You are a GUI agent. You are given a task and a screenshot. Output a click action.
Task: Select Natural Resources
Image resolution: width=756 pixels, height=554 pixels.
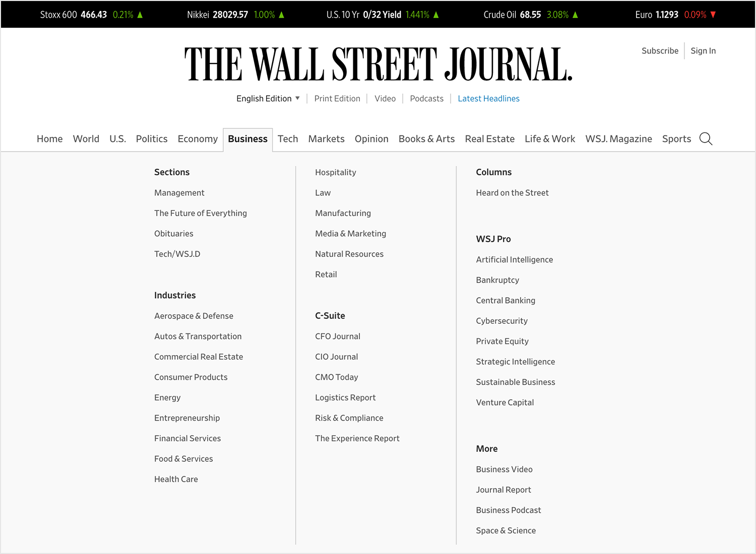point(349,254)
